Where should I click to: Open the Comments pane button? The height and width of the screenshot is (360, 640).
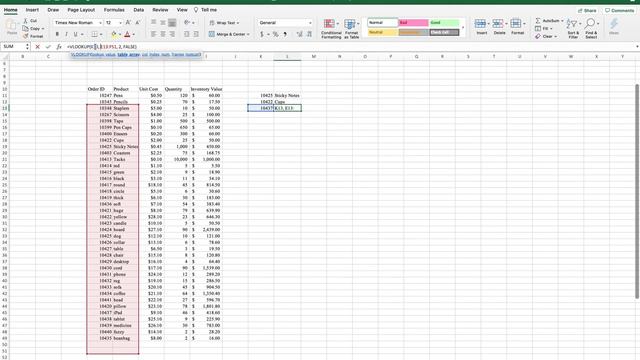[x=620, y=10]
